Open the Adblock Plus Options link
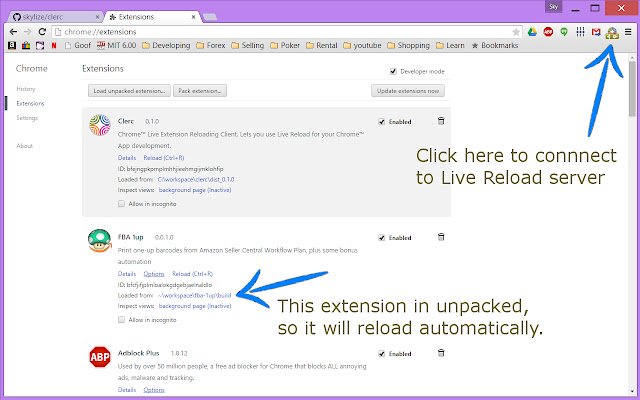 (x=154, y=390)
